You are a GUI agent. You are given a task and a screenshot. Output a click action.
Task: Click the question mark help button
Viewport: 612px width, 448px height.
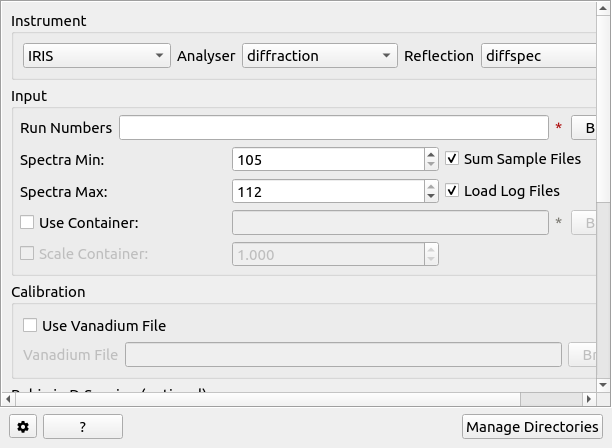click(x=82, y=427)
